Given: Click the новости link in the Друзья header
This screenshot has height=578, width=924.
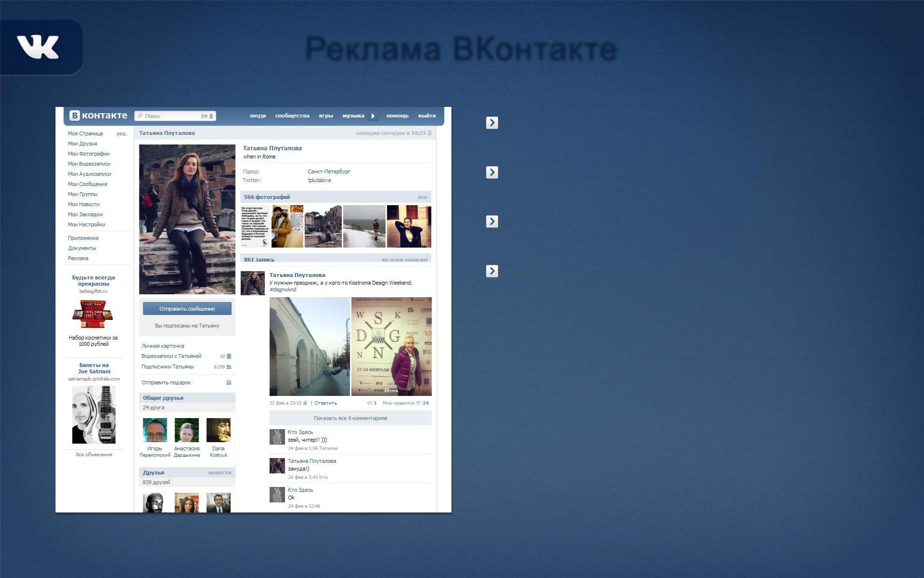Looking at the screenshot, I should 219,473.
